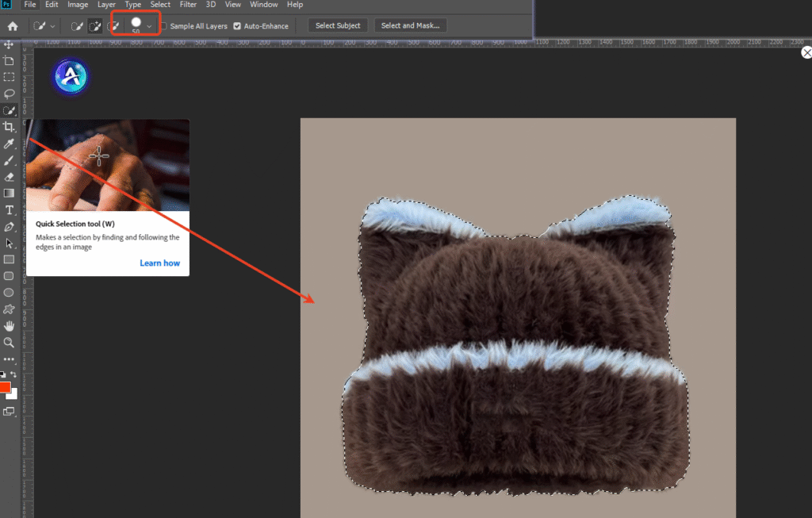The image size is (812, 518).
Task: Select the Hand tool
Action: tap(9, 325)
